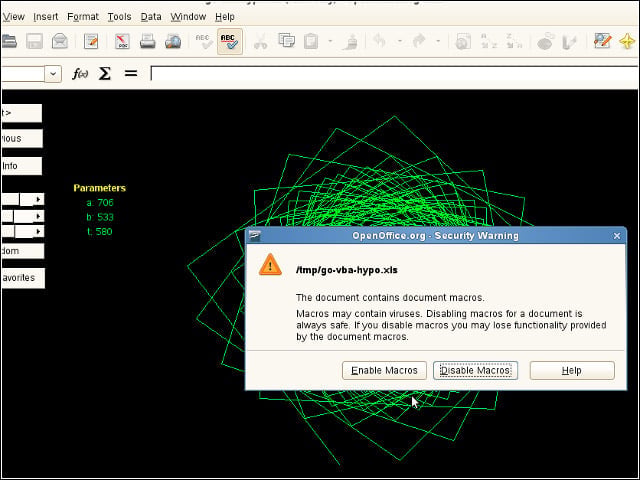Click the sheet button ending in 'dom'
The height and width of the screenshot is (480, 640).
tap(23, 251)
